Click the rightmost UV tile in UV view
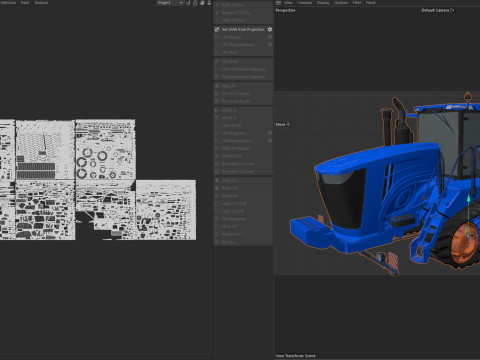The image size is (480, 360). [166, 210]
